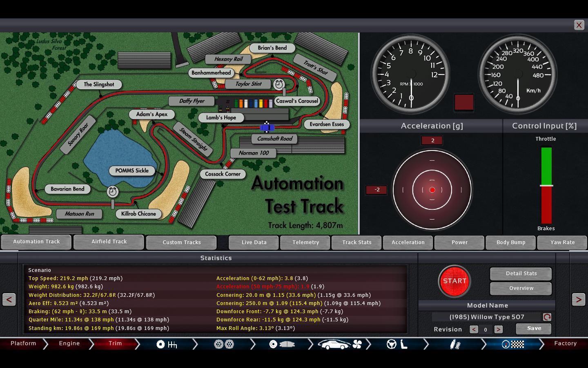Click the stopwatch icon near Taylor Stint
Image resolution: width=588 pixels, height=368 pixels.
(x=279, y=84)
